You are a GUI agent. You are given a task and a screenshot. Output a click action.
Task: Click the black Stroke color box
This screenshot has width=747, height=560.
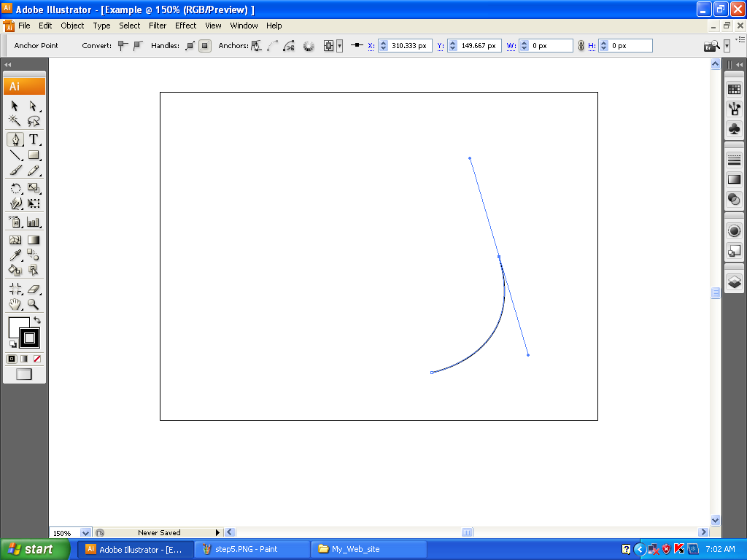(29, 338)
